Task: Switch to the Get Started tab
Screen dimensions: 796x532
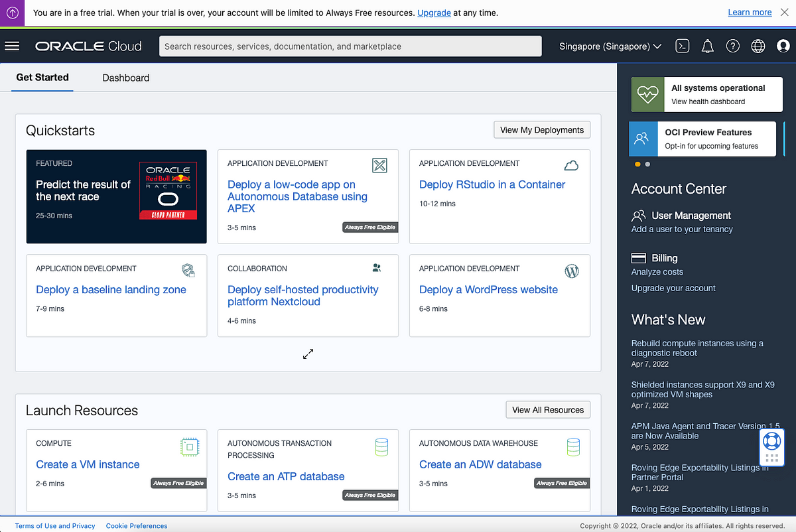Action: click(x=42, y=77)
